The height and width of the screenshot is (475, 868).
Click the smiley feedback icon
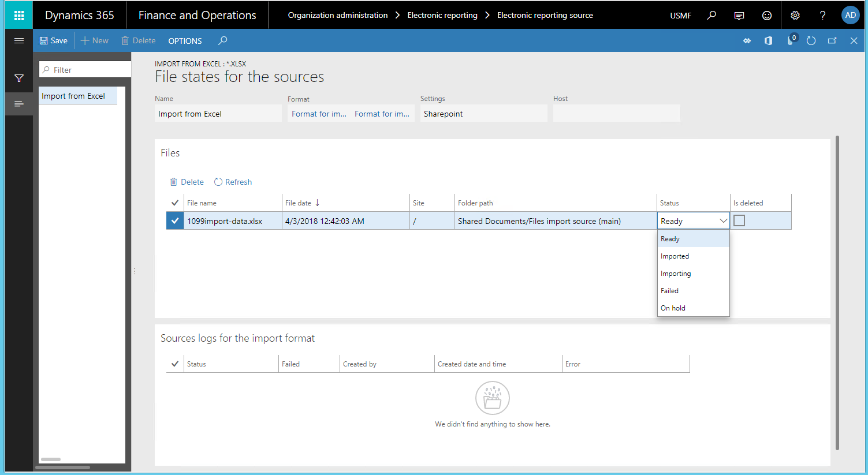[766, 16]
